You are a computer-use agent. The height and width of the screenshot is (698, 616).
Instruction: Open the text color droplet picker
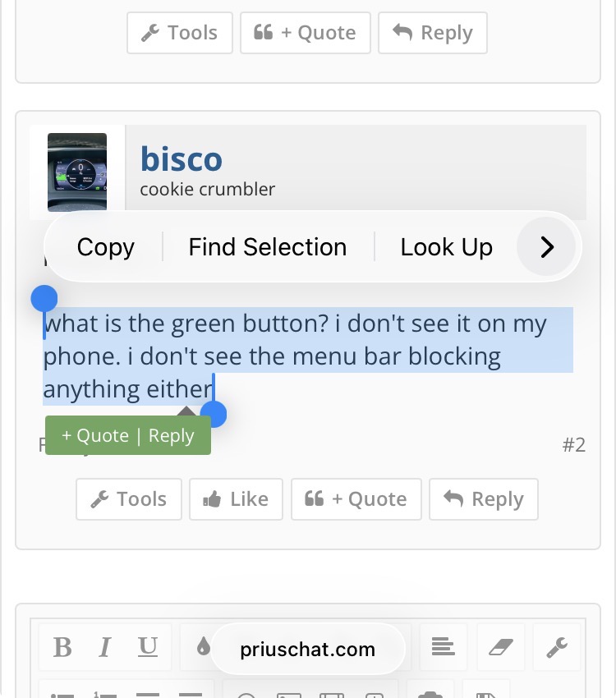click(x=203, y=648)
